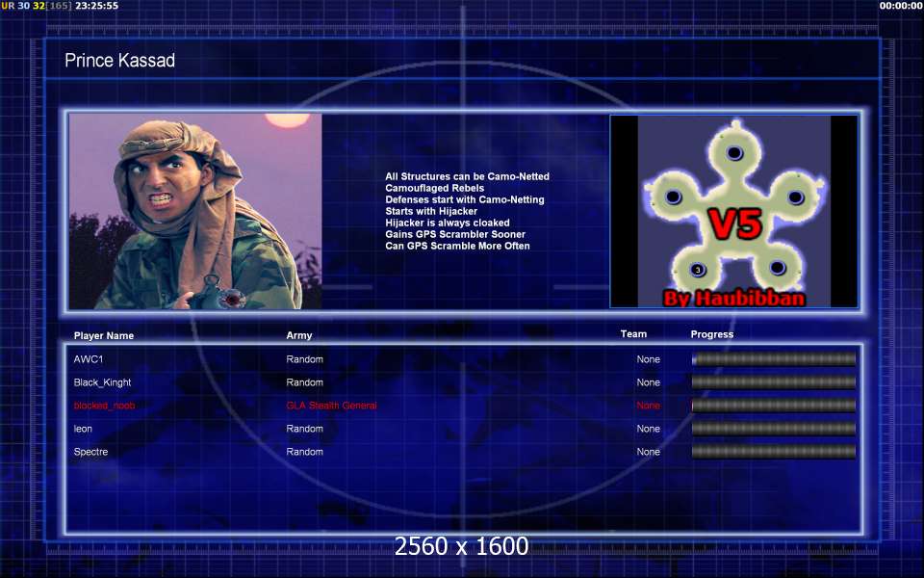Image resolution: width=924 pixels, height=578 pixels.
Task: Select player name AWC1
Action: tap(89, 359)
